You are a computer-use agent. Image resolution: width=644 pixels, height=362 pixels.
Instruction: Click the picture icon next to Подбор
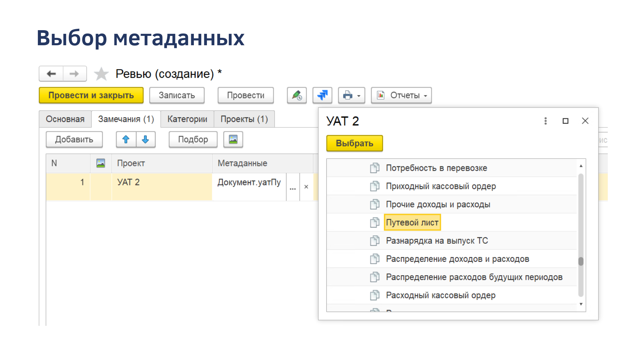pyautogui.click(x=233, y=139)
